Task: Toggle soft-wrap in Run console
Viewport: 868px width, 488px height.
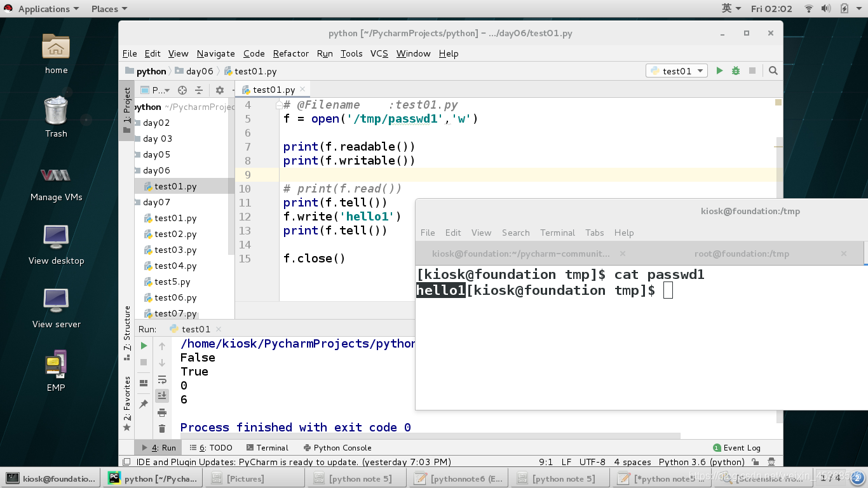Action: tap(162, 379)
